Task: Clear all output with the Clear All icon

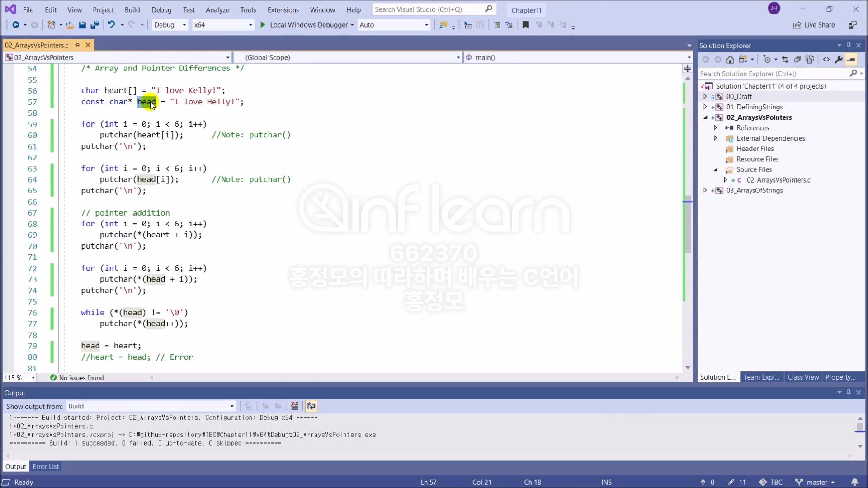Action: pos(294,406)
